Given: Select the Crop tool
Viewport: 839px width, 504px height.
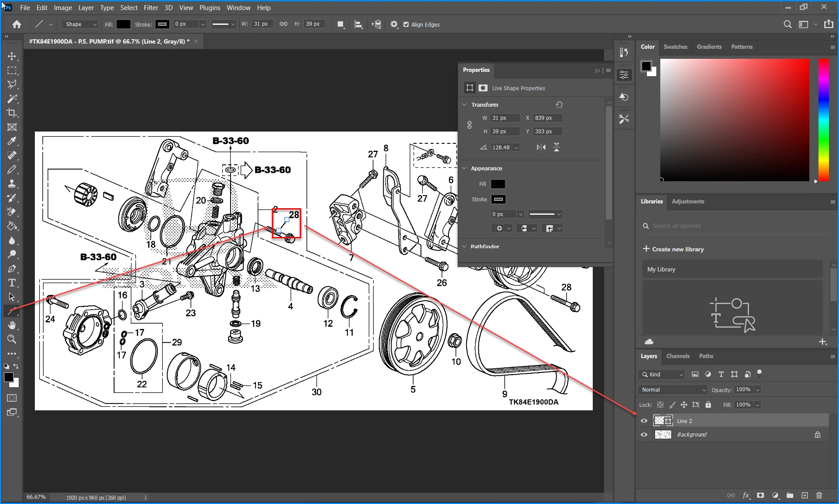Looking at the screenshot, I should click(12, 113).
